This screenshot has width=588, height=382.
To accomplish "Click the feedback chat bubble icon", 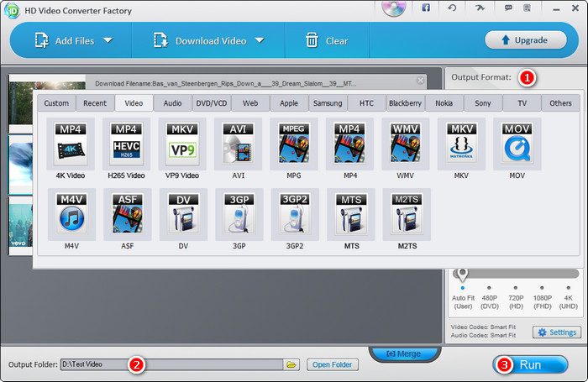I will pos(508,8).
